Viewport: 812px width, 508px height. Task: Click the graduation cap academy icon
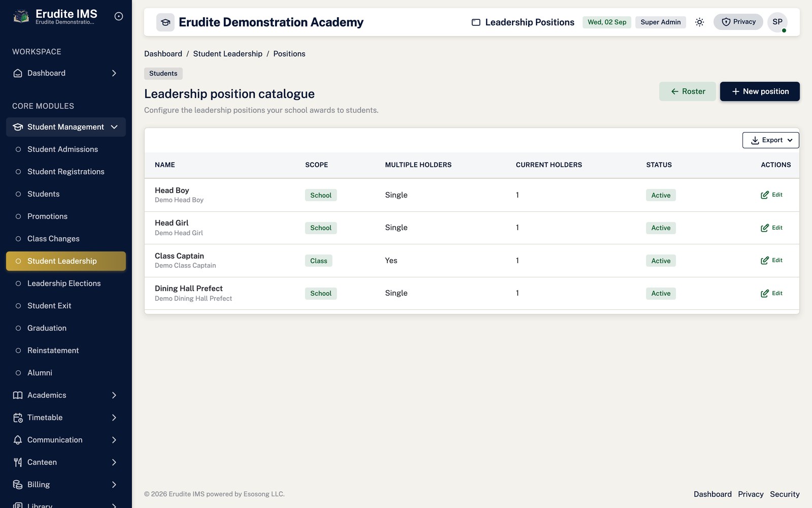tap(165, 22)
